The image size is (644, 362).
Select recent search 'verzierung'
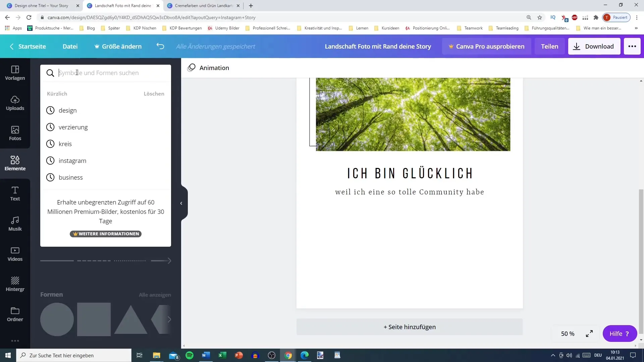coord(106,127)
